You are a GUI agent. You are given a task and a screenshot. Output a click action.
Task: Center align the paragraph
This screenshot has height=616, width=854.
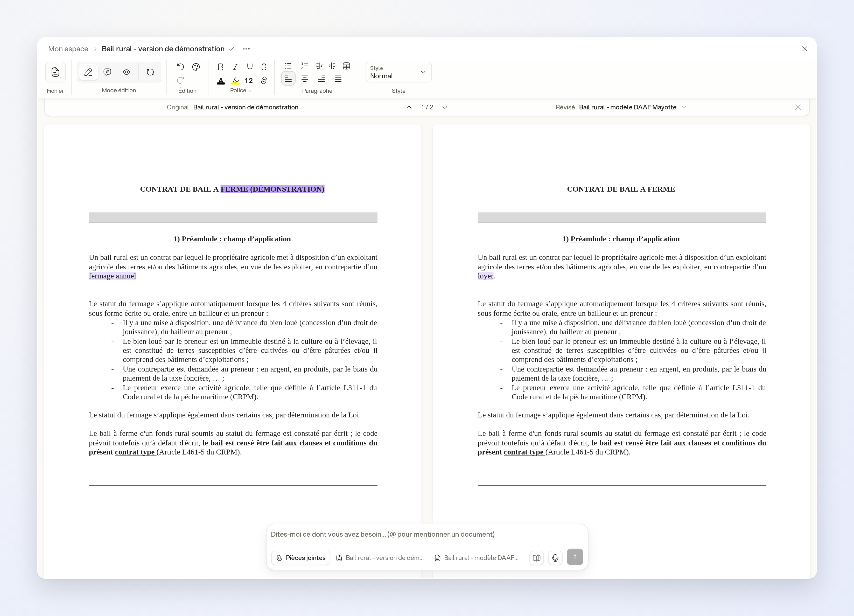click(x=305, y=78)
